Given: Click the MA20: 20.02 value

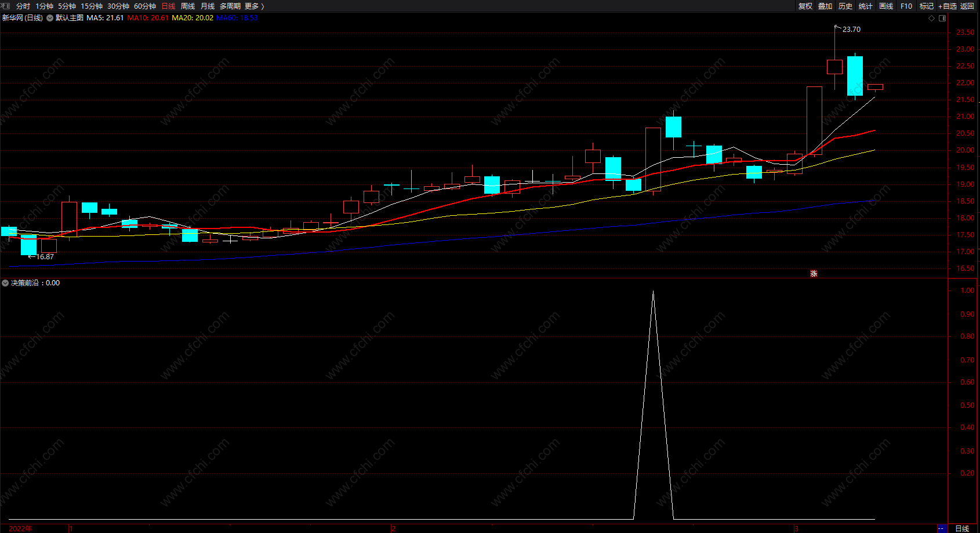Looking at the screenshot, I should coord(193,18).
